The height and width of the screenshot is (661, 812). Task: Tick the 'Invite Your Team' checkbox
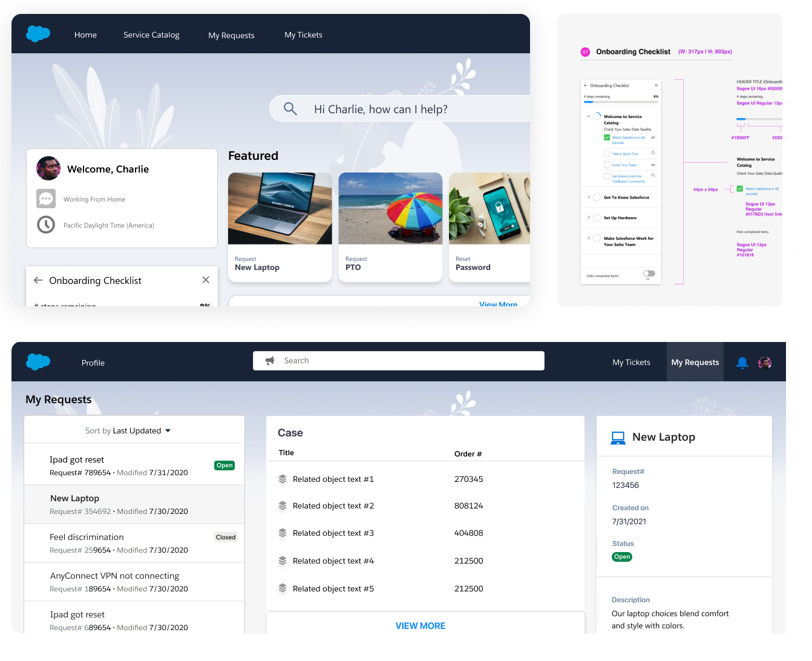[607, 165]
